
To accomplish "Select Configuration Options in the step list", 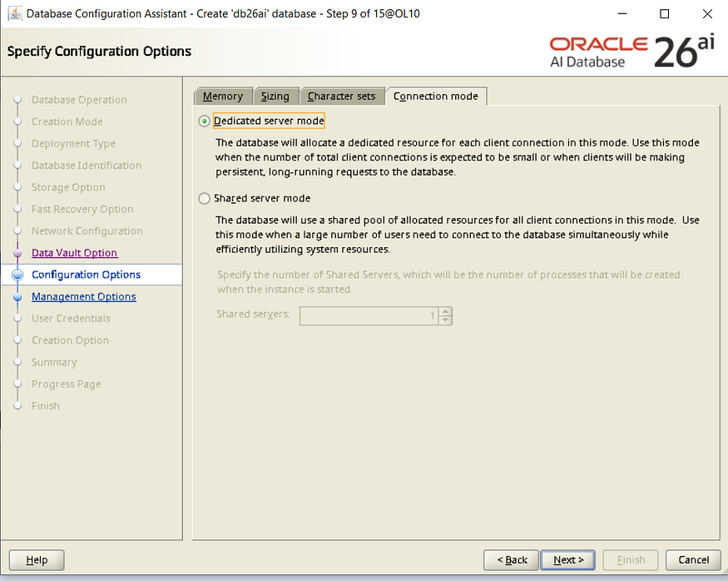I will click(86, 275).
